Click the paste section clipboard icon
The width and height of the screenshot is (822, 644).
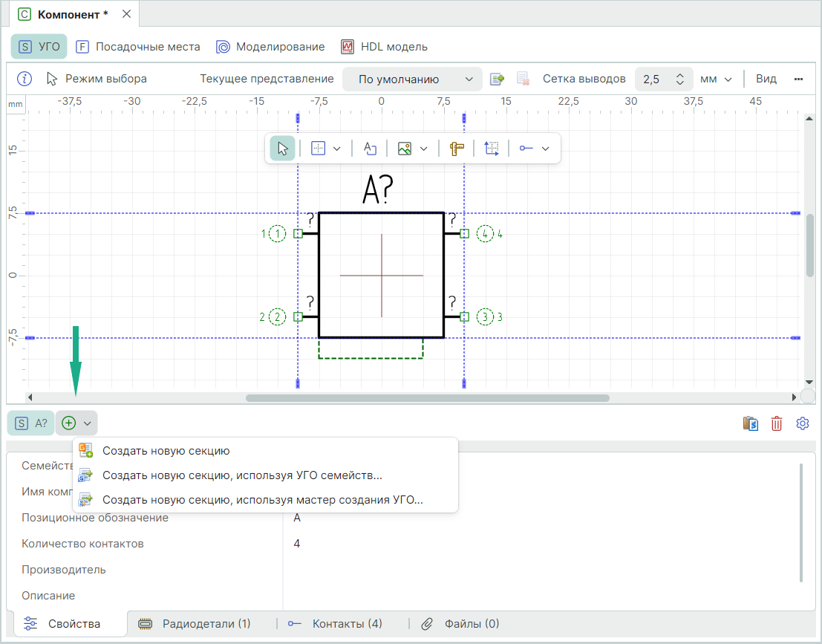tap(751, 423)
